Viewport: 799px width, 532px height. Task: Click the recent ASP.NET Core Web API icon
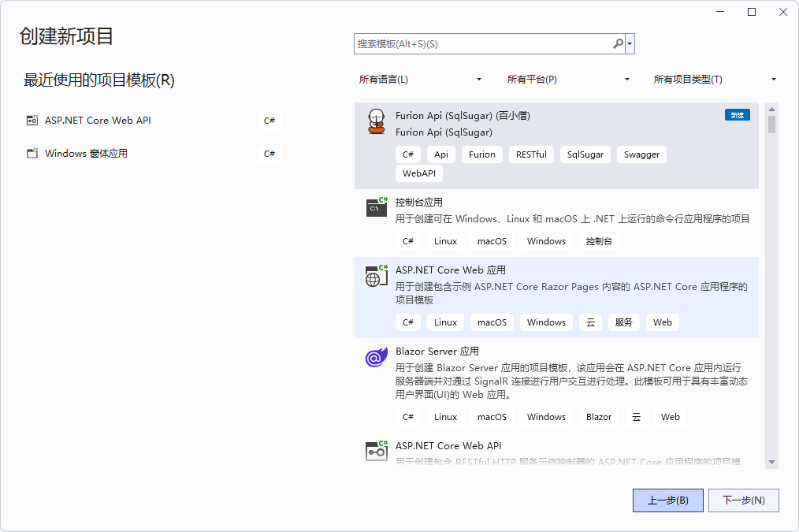32,121
